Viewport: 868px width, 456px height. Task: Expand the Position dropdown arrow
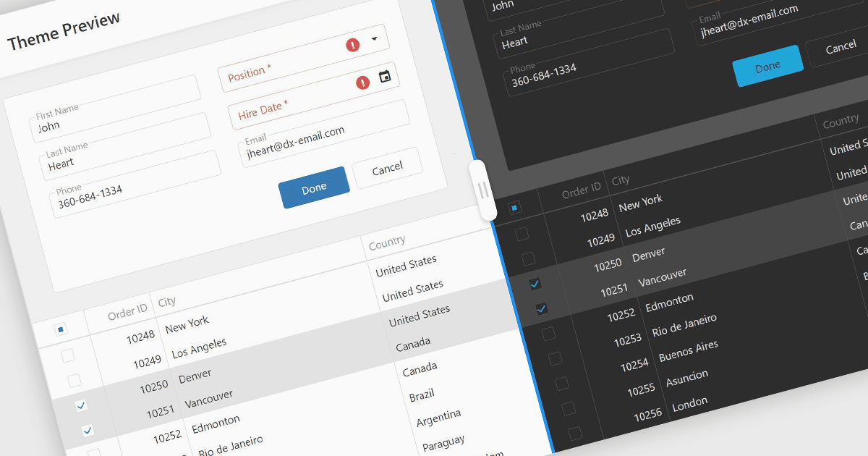pos(374,39)
